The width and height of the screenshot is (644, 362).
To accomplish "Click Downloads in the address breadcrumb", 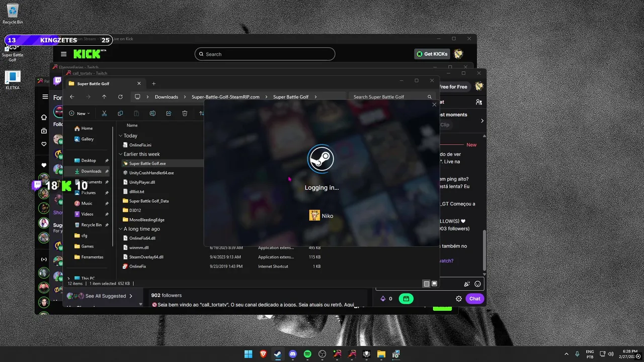I will (x=167, y=97).
